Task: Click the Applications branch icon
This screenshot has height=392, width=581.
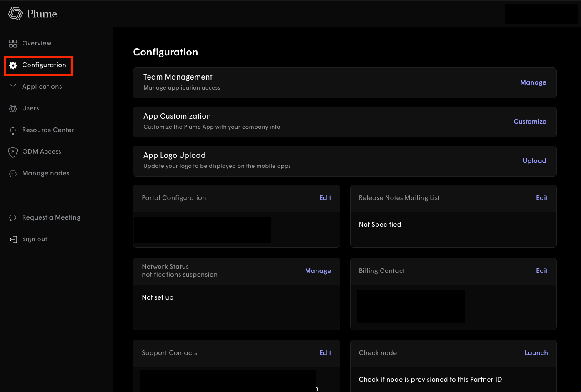Action: coord(13,87)
